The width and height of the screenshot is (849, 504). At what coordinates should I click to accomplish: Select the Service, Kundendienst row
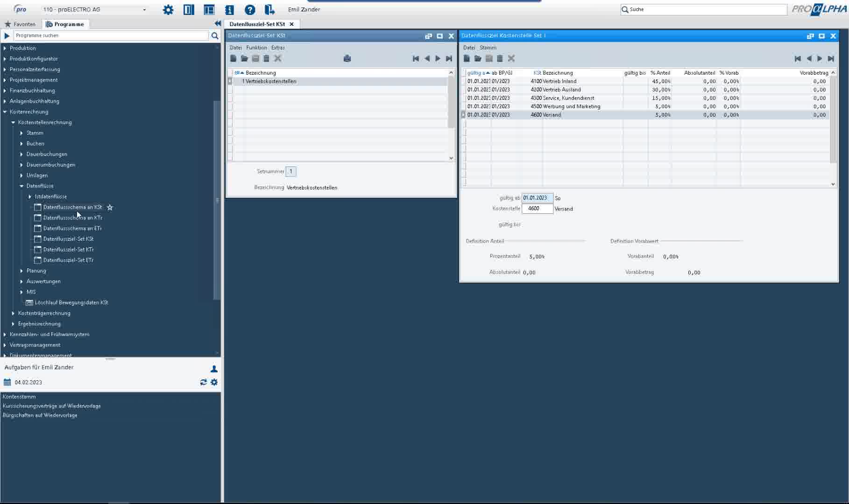click(646, 98)
